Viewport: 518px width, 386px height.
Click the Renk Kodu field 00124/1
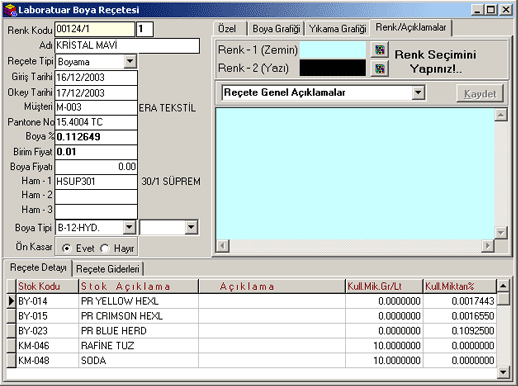click(x=95, y=29)
